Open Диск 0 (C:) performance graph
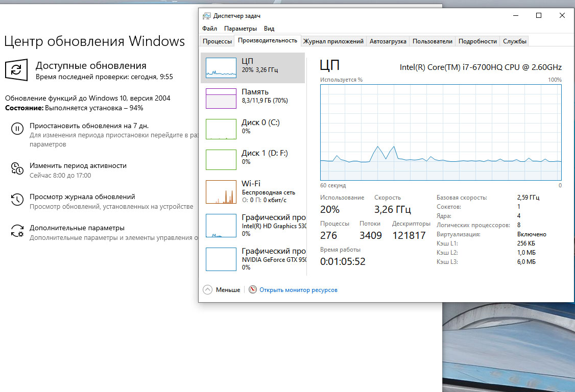Image resolution: width=575 pixels, height=392 pixels. pos(221,129)
